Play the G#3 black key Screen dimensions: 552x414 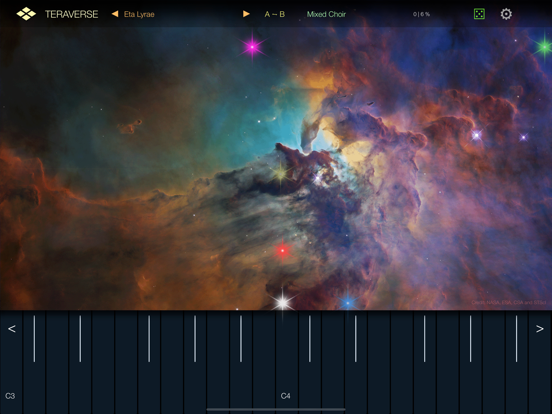[x=195, y=363]
